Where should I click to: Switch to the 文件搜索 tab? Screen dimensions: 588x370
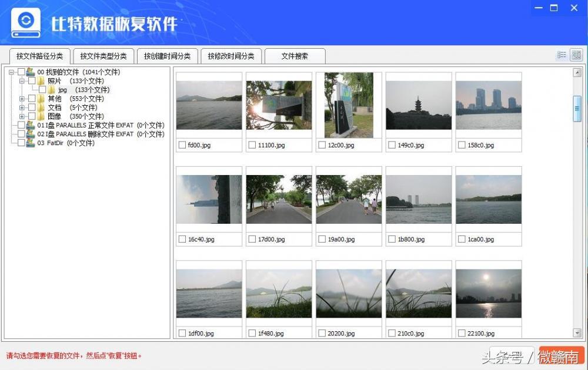pyautogui.click(x=294, y=56)
